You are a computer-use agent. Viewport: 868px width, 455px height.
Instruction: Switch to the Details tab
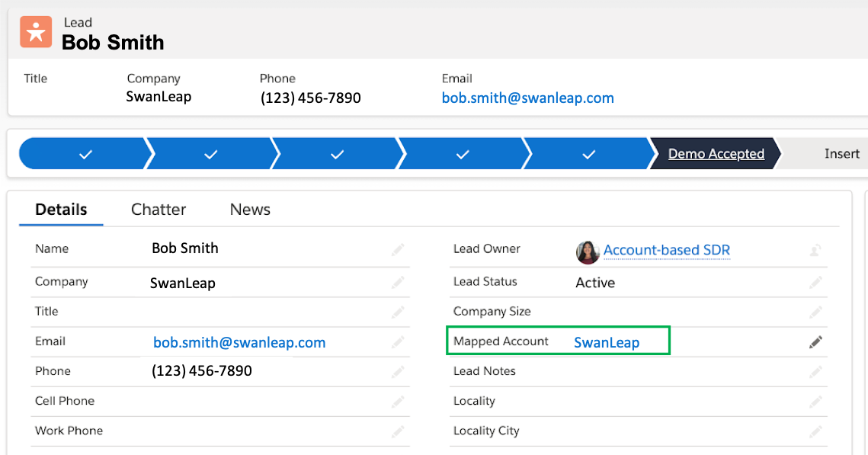(x=61, y=210)
